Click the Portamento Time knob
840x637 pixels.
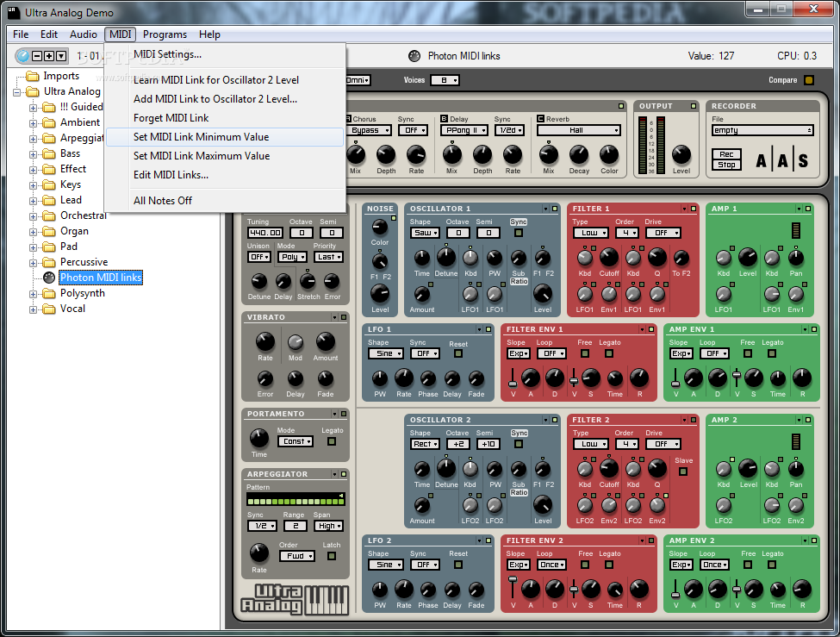[x=259, y=439]
